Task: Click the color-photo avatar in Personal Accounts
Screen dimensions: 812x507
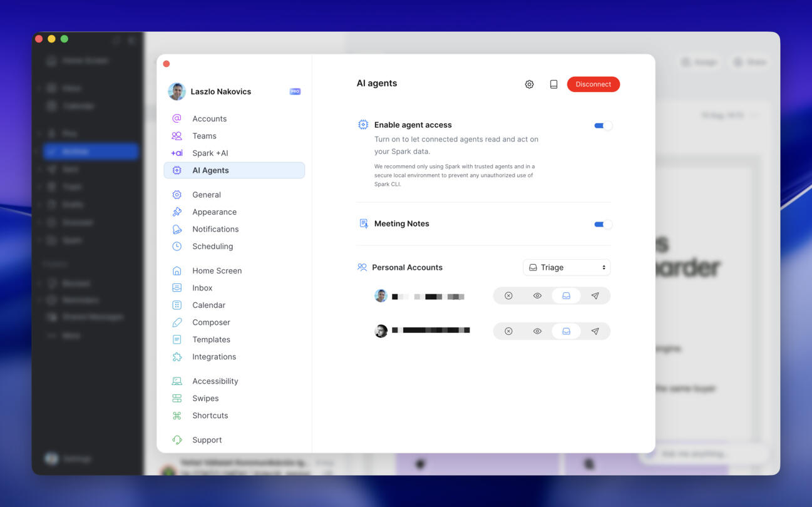Action: pyautogui.click(x=381, y=296)
